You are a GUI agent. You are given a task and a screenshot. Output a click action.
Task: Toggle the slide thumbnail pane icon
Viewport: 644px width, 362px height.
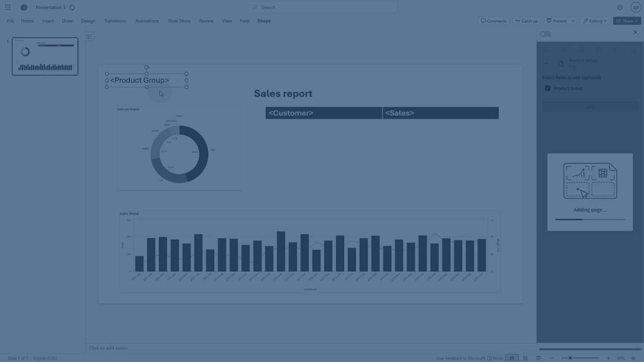pos(89,36)
